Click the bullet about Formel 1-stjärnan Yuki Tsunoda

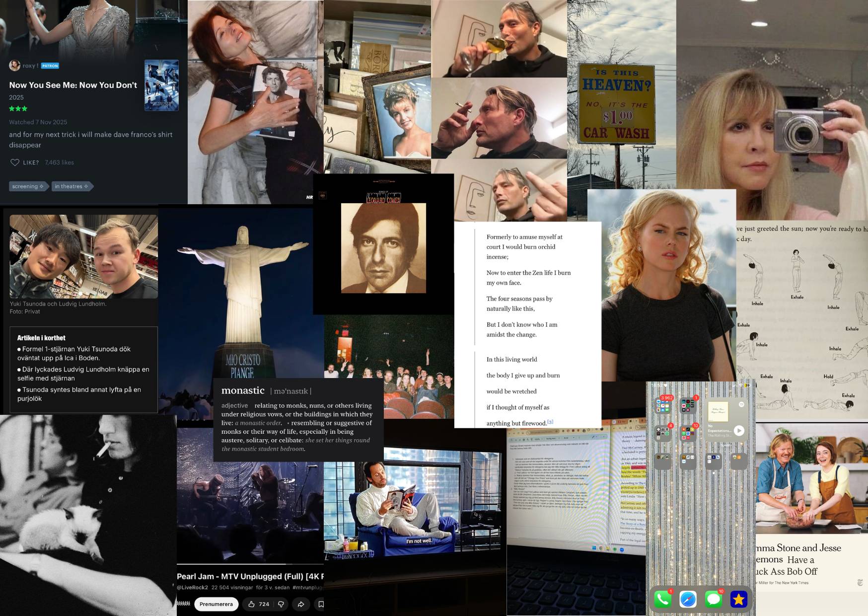[x=74, y=353]
